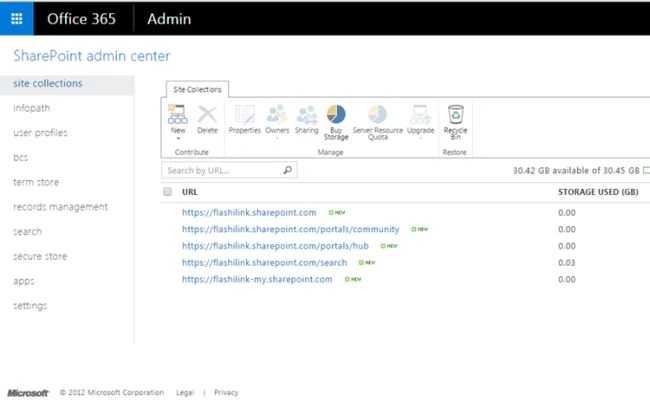Click the New badge beside flashilink-my URL
650x408 pixels.
point(353,279)
